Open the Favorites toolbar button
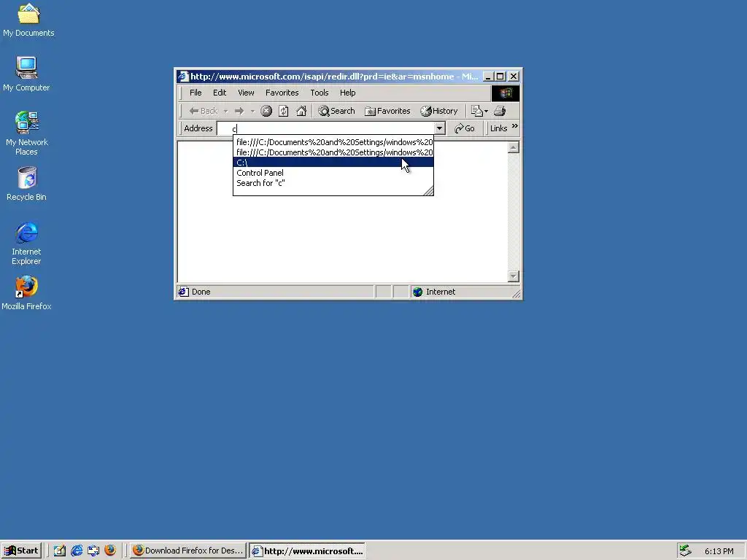This screenshot has width=747, height=560. [387, 111]
